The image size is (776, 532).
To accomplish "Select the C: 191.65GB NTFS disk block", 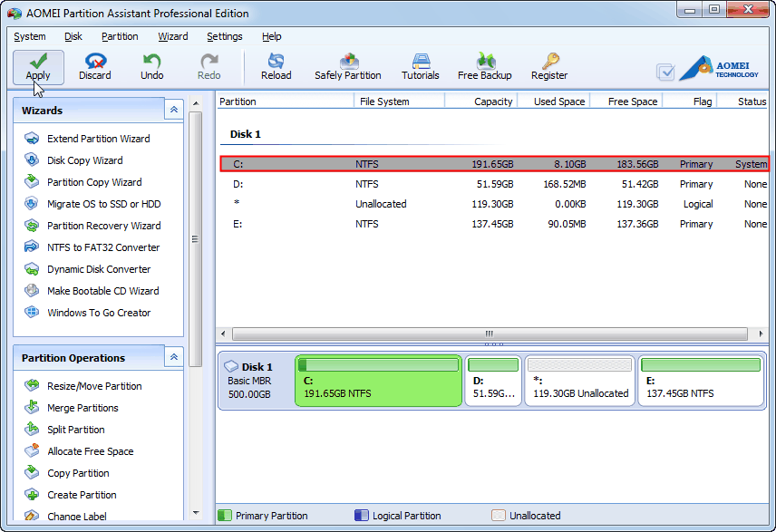I will [379, 381].
